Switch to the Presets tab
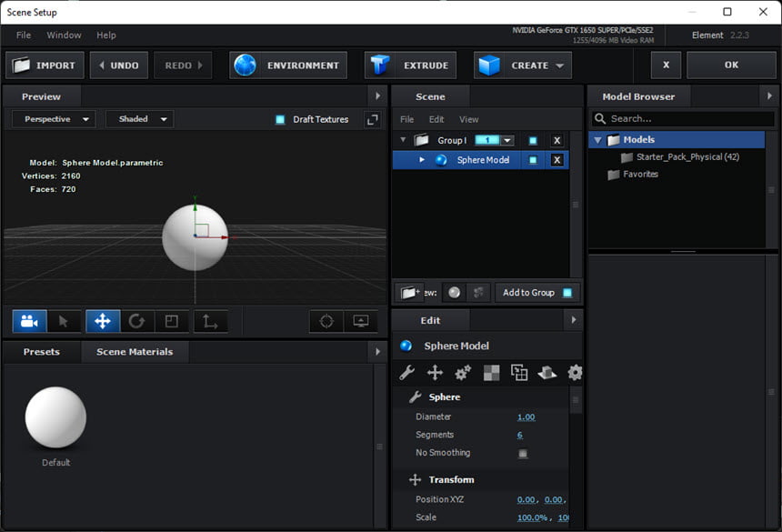Viewport: 782px width, 532px height. pos(42,352)
